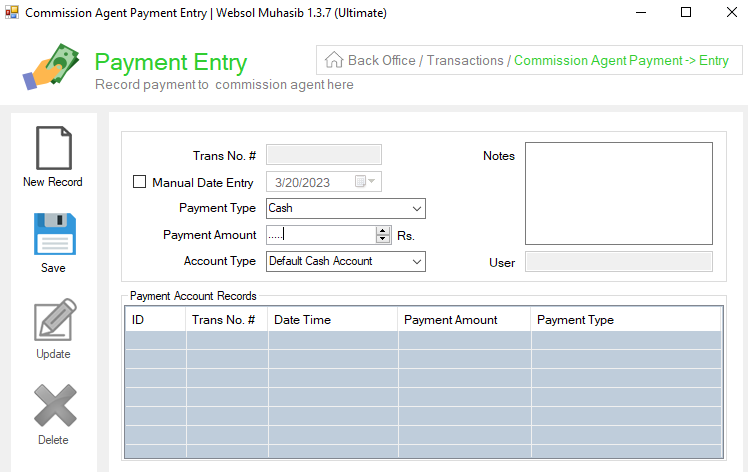Viewport: 748px width, 472px height.
Task: Open the calendar icon in date field
Action: click(365, 181)
